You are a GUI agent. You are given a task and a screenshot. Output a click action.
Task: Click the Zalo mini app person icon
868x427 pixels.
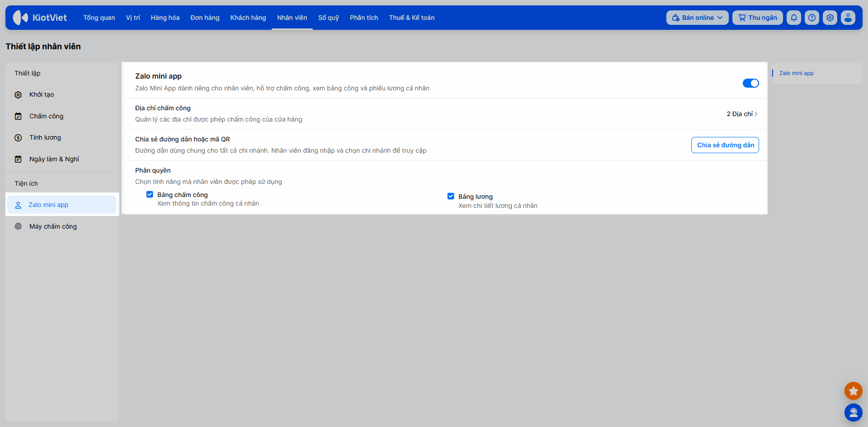click(x=18, y=205)
